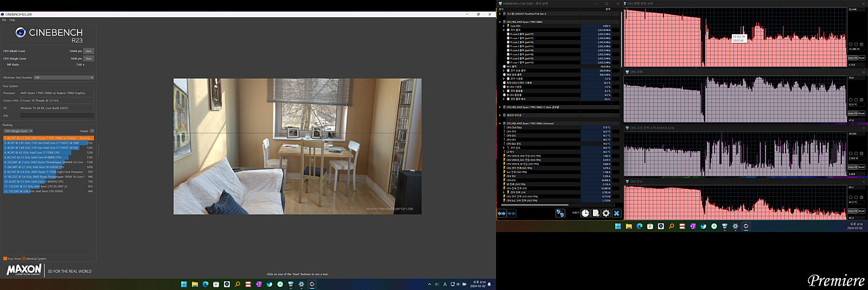Click HWiNFO sensor name column header
This screenshot has width=868, height=290.
[539, 9]
